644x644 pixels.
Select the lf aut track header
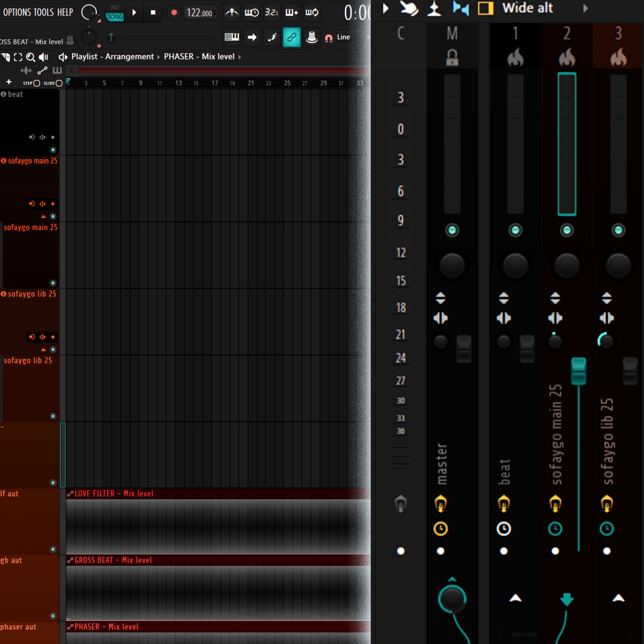click(x=29, y=521)
